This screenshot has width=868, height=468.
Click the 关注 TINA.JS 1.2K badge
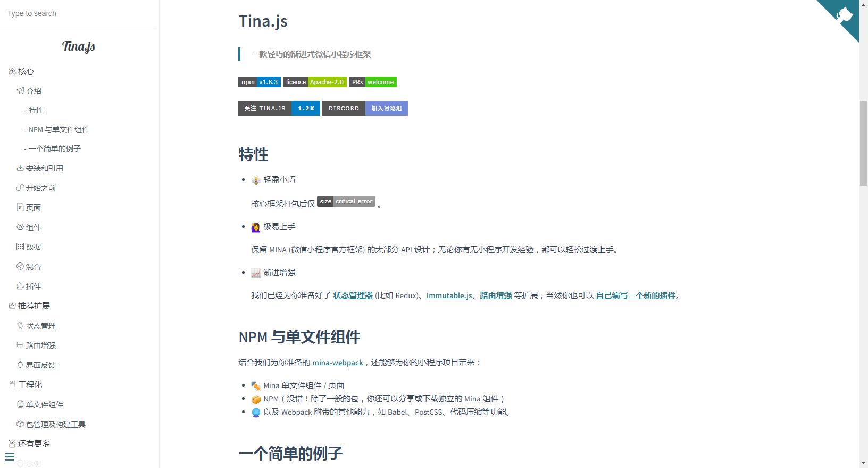coord(279,108)
